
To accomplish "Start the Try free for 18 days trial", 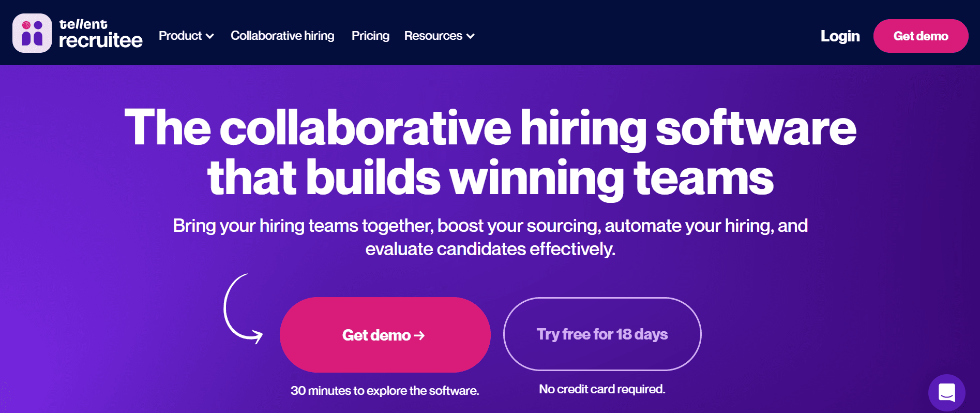I will click(602, 334).
